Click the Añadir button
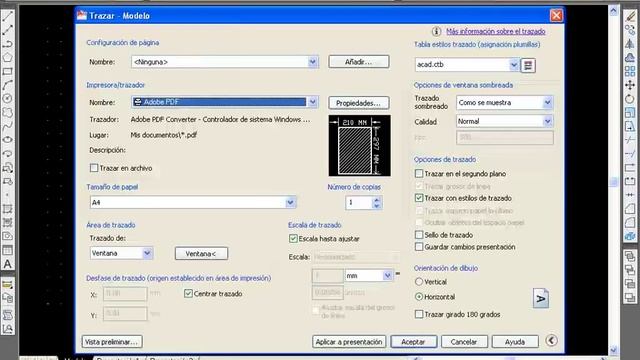 [359, 62]
